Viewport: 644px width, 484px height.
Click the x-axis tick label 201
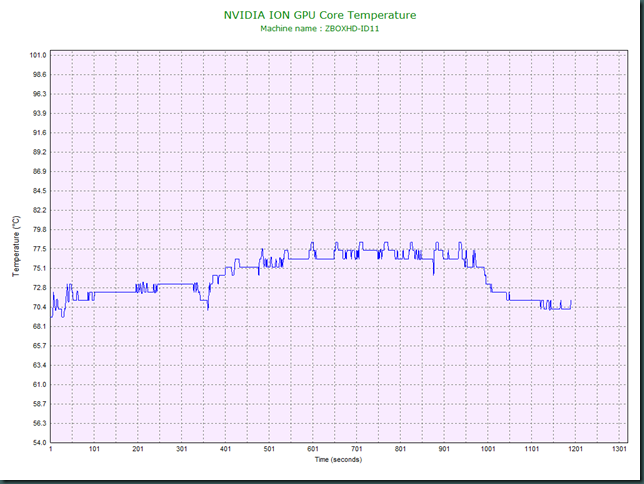point(138,449)
